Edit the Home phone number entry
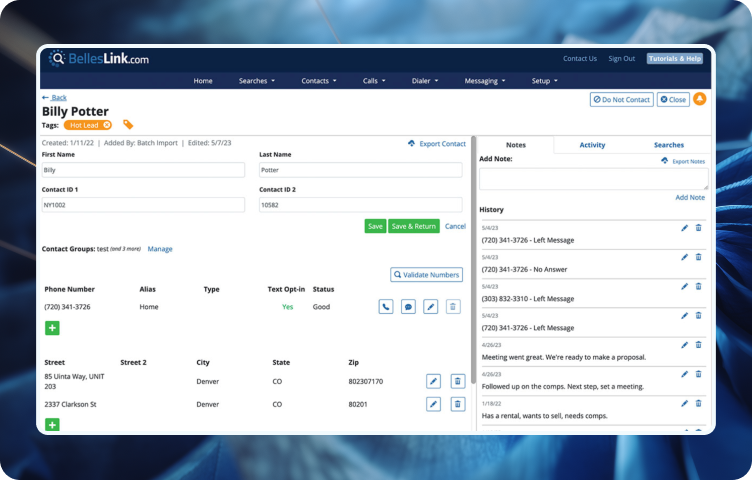Viewport: 752px width, 480px height. click(x=431, y=307)
